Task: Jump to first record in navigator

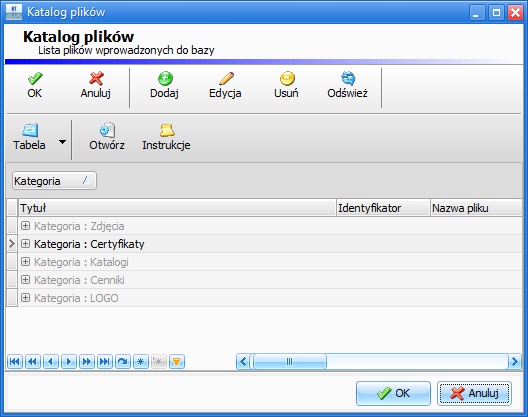Action: (15, 362)
